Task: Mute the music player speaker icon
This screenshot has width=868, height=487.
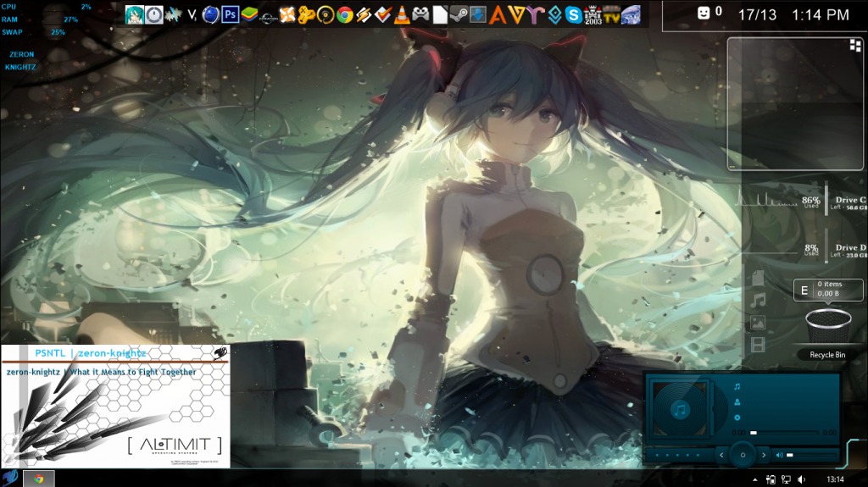Action: [x=780, y=456]
